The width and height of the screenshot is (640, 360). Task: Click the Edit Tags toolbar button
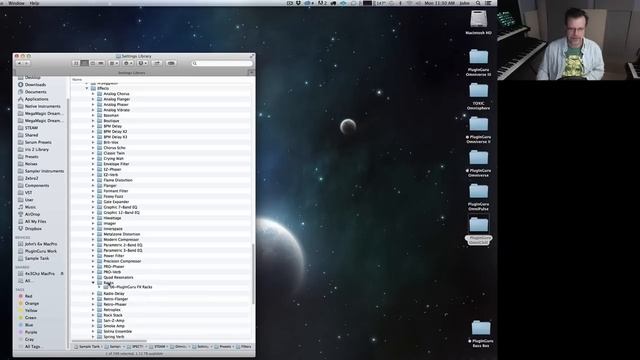pyautogui.click(x=171, y=63)
